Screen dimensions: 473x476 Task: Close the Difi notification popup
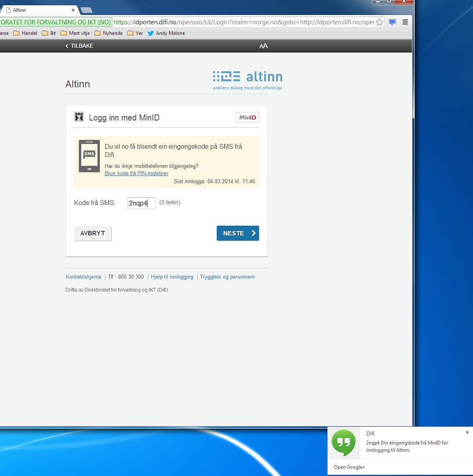pos(467,432)
